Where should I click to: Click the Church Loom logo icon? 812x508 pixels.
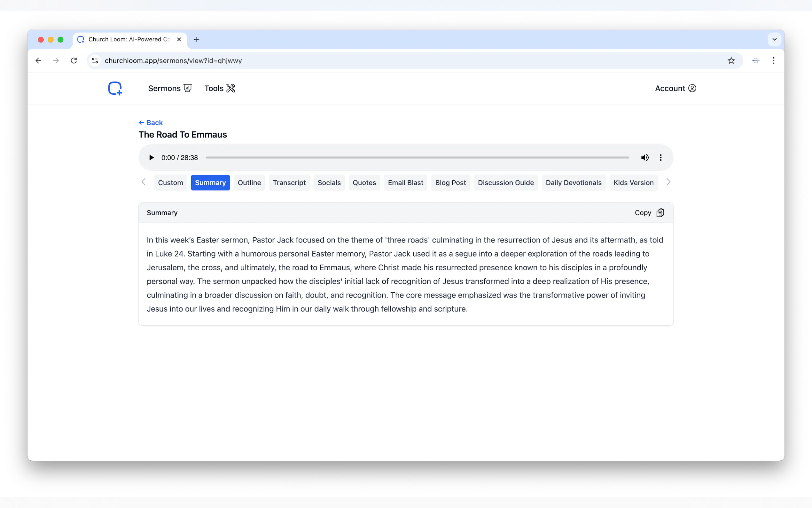115,88
